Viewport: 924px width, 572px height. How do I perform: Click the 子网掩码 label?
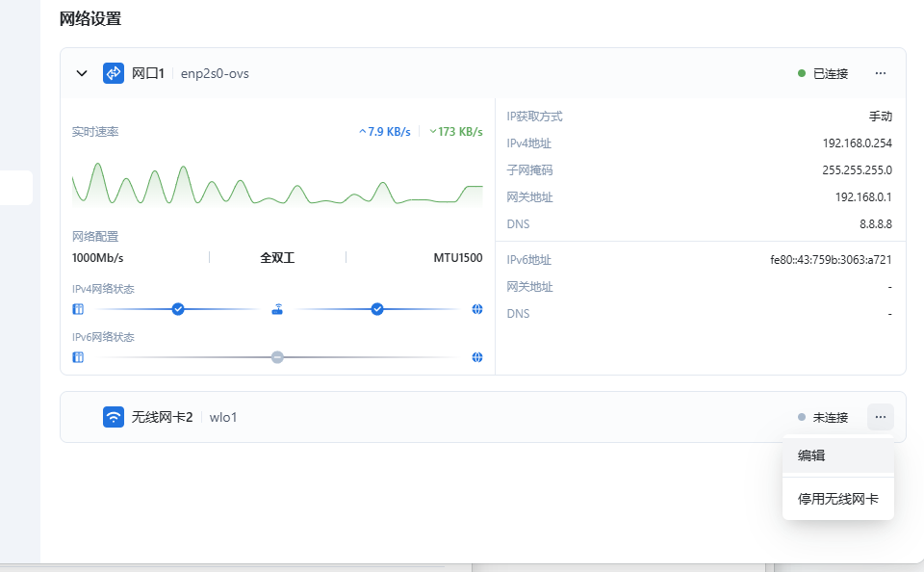pos(529,170)
